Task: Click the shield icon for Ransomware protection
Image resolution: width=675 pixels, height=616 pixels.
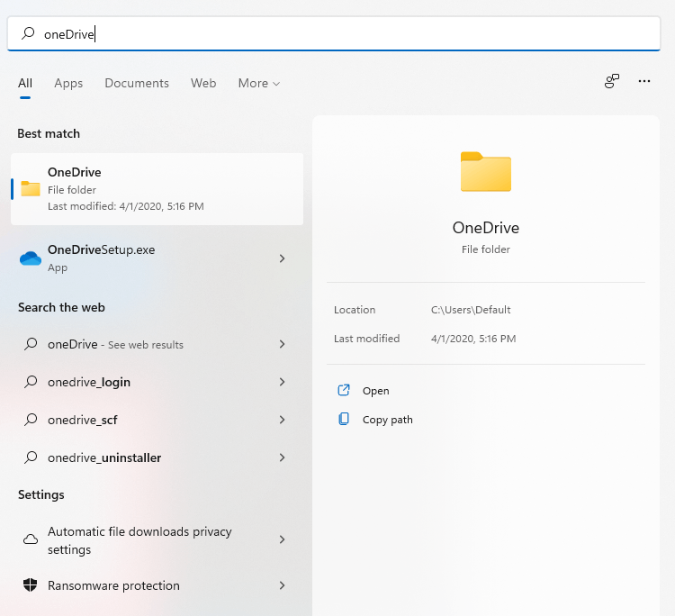Action: click(x=30, y=585)
